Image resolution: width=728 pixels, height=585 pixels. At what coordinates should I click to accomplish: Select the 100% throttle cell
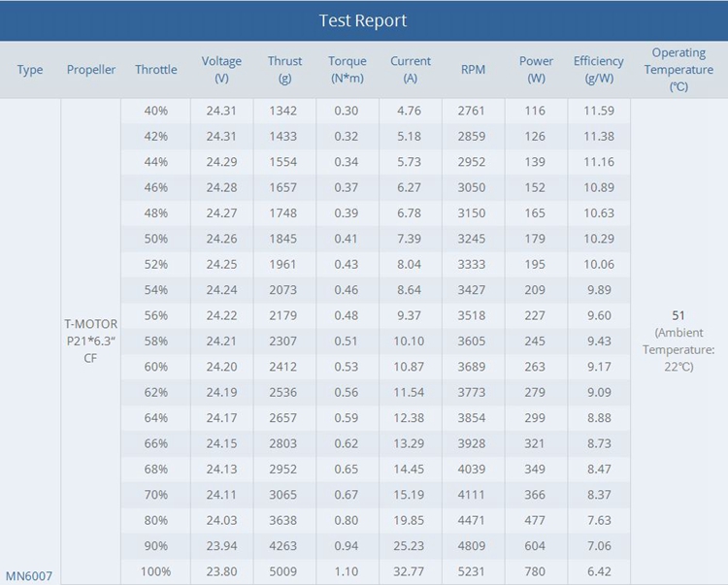155,571
